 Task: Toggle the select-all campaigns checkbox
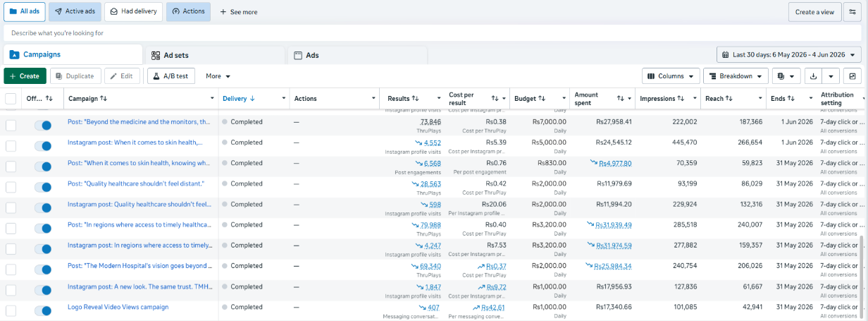(11, 99)
